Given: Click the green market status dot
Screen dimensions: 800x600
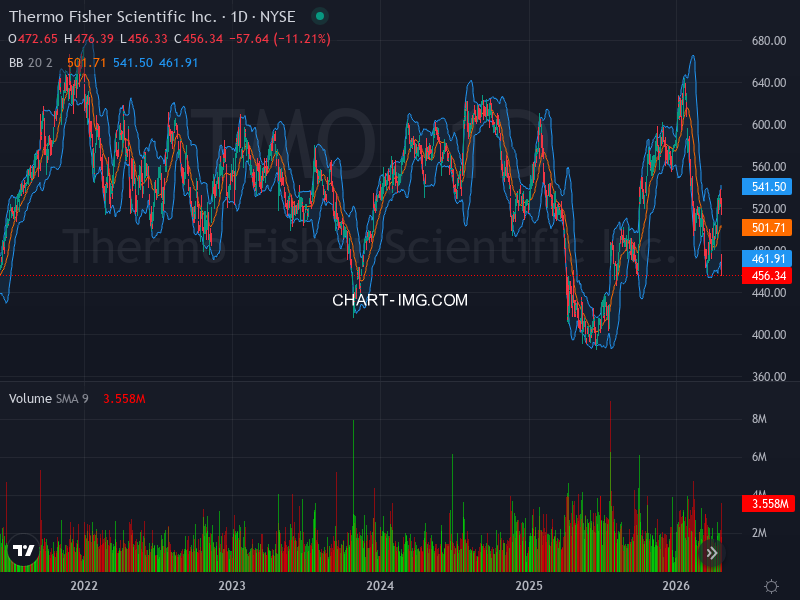Looking at the screenshot, I should click(x=320, y=16).
